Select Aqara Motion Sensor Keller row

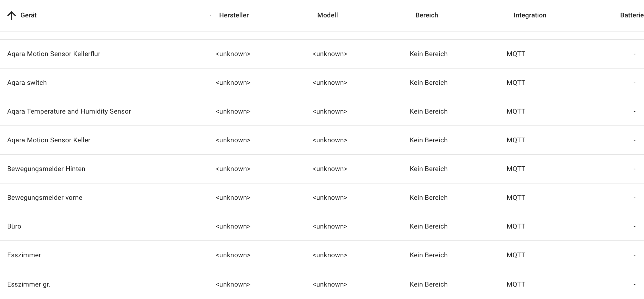tap(322, 140)
